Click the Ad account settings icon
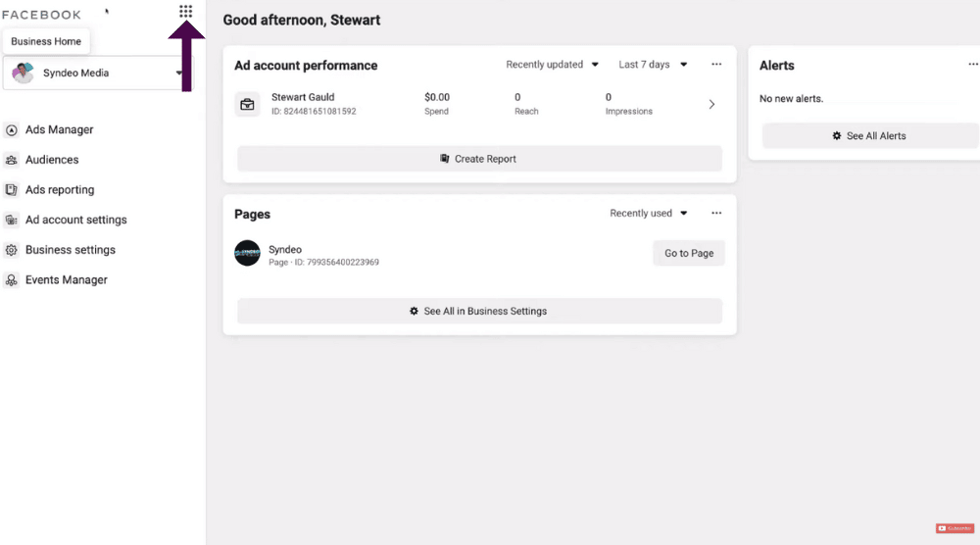Image resolution: width=980 pixels, height=545 pixels. [x=11, y=220]
